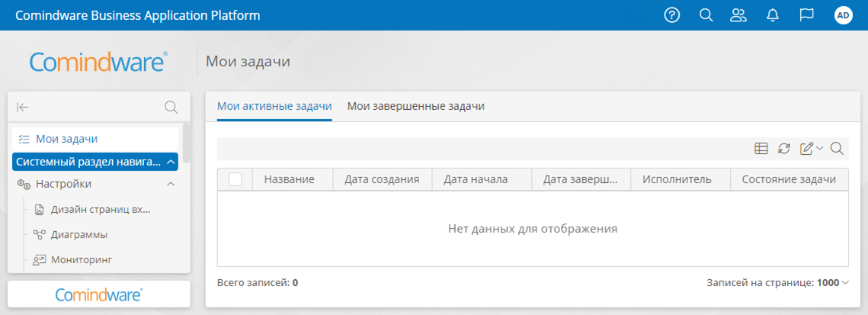The width and height of the screenshot is (868, 315).
Task: Click the Диаграммы diagram icon
Action: 40,235
